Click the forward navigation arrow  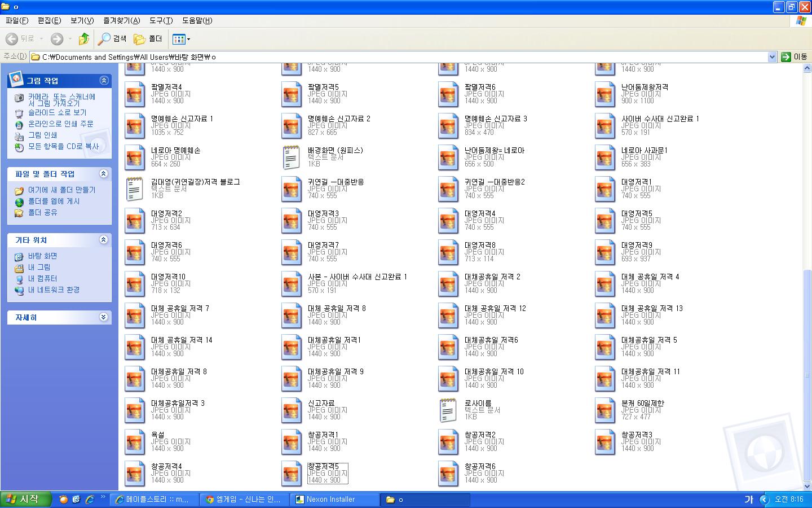(x=56, y=39)
